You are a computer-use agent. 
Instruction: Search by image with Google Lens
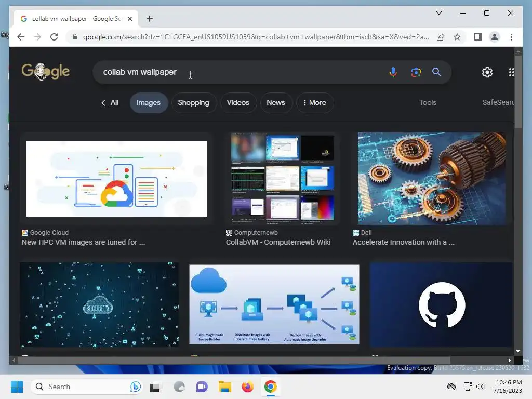click(x=416, y=72)
